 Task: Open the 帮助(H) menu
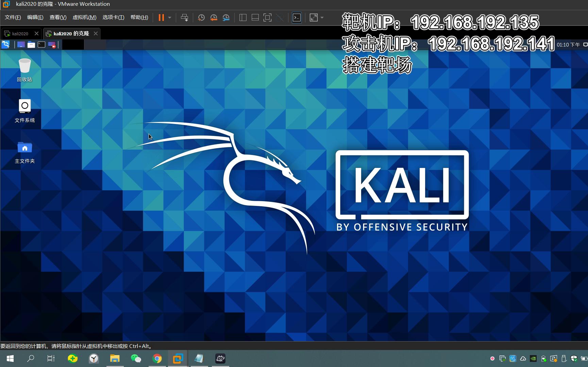tap(139, 17)
